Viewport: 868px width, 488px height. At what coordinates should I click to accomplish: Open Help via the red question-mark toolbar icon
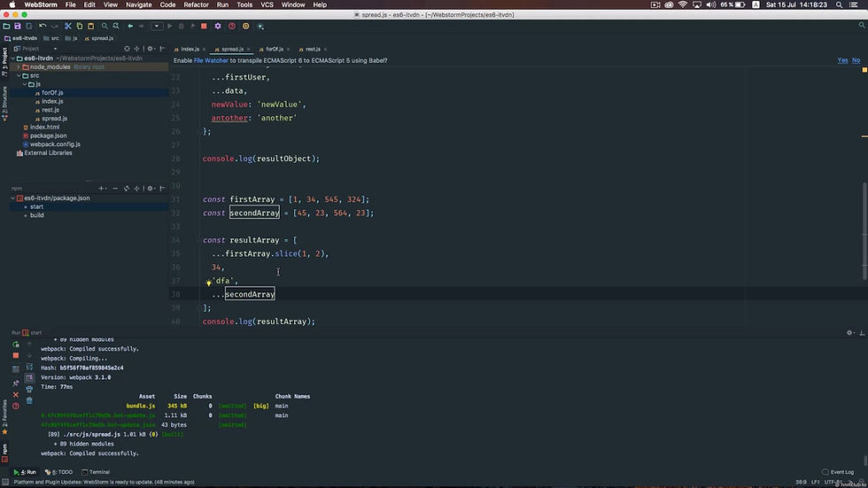coord(232,26)
